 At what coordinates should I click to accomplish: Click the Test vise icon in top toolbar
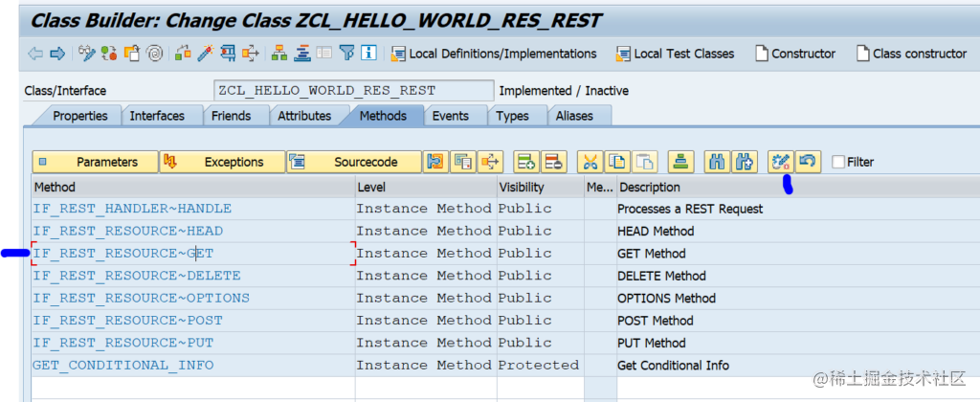(228, 54)
